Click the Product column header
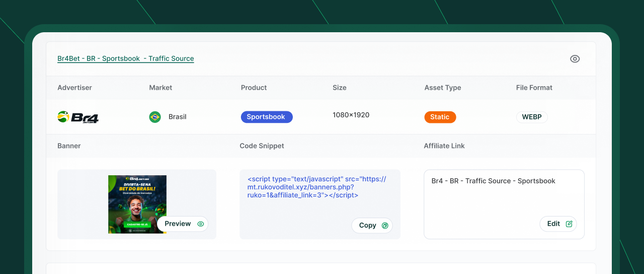The height and width of the screenshot is (274, 644). pos(254,88)
